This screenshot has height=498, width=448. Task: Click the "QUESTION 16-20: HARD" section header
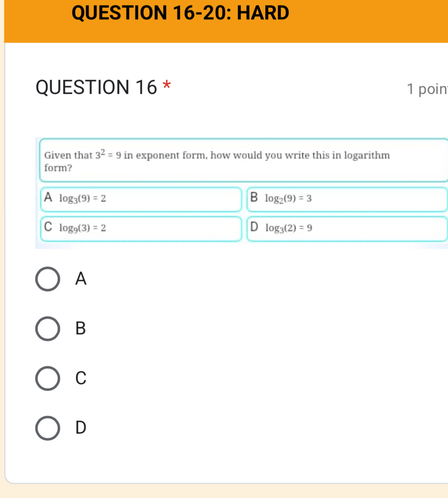tap(180, 13)
